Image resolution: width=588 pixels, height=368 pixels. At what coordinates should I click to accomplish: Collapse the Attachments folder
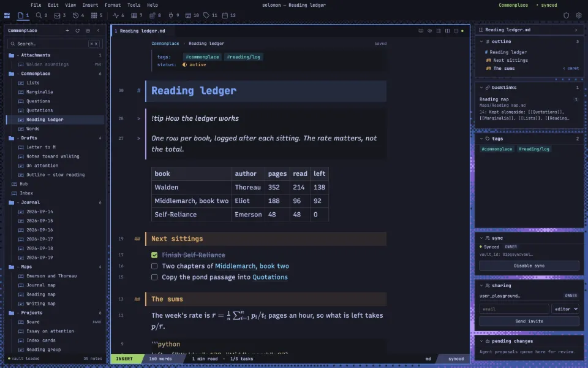coord(18,55)
